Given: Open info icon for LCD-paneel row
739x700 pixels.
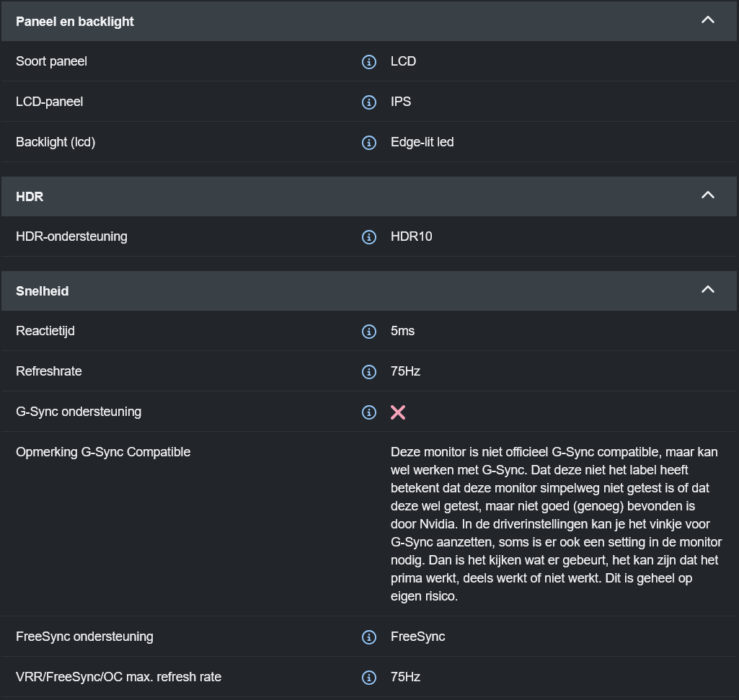Looking at the screenshot, I should pyautogui.click(x=368, y=102).
